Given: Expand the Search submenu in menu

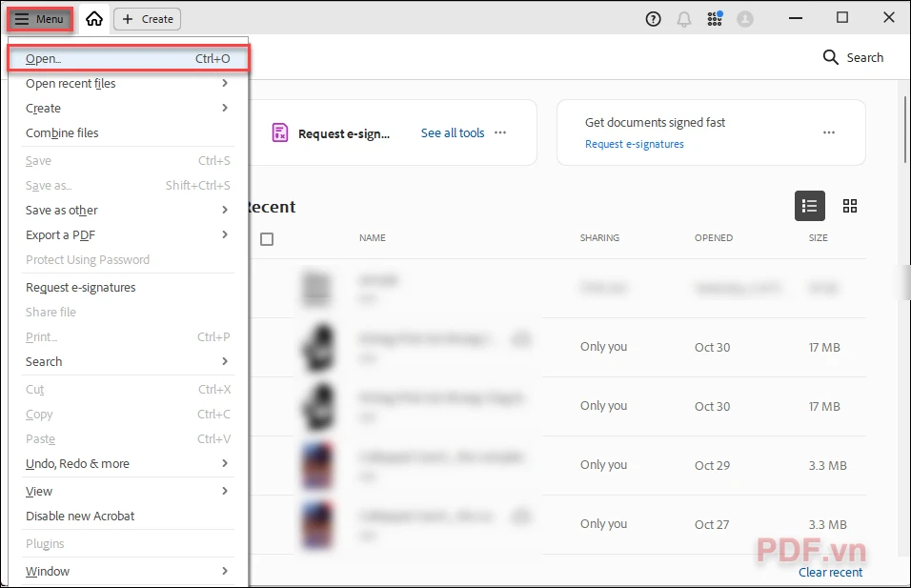Looking at the screenshot, I should point(128,362).
